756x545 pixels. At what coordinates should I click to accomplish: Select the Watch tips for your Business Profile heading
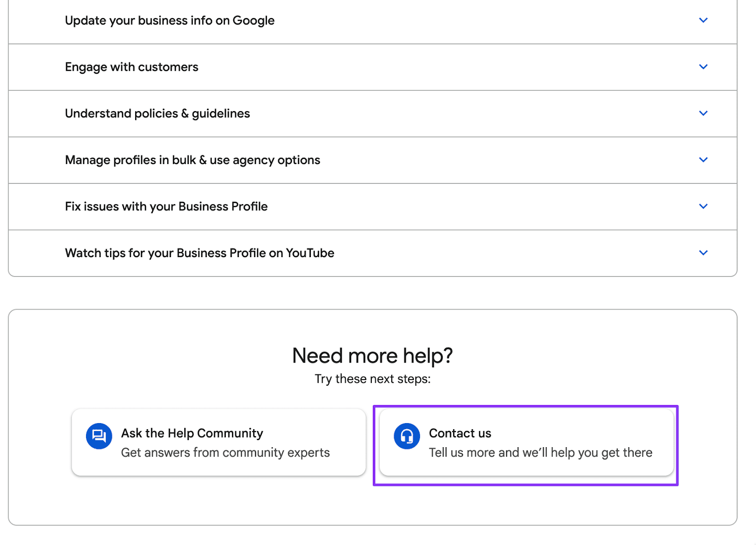click(199, 252)
